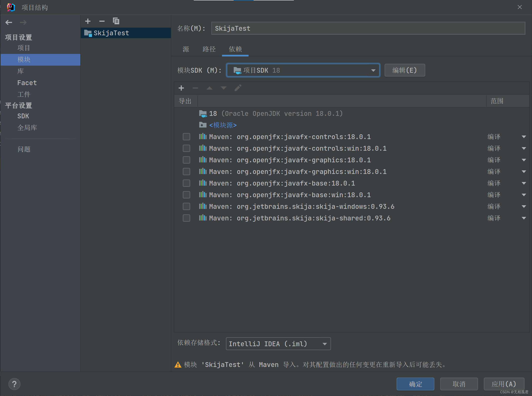Select 模块 in the settings sidebar
This screenshot has height=396, width=532.
point(40,60)
